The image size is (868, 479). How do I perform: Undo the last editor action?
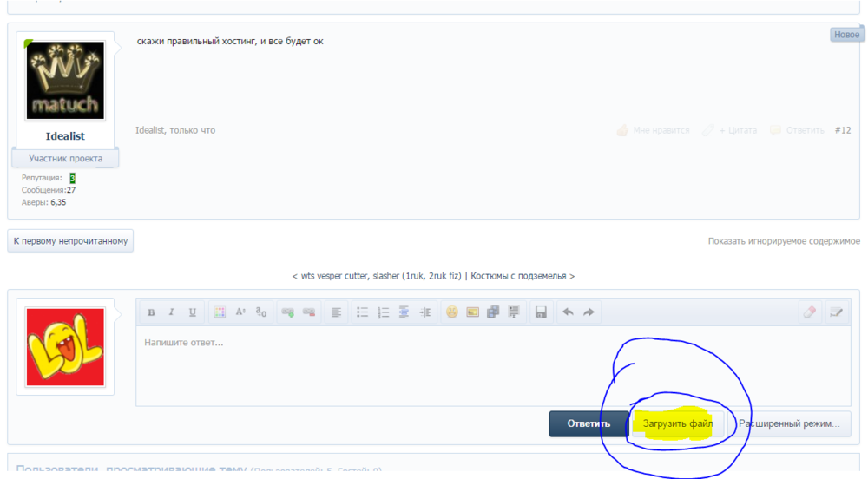568,312
